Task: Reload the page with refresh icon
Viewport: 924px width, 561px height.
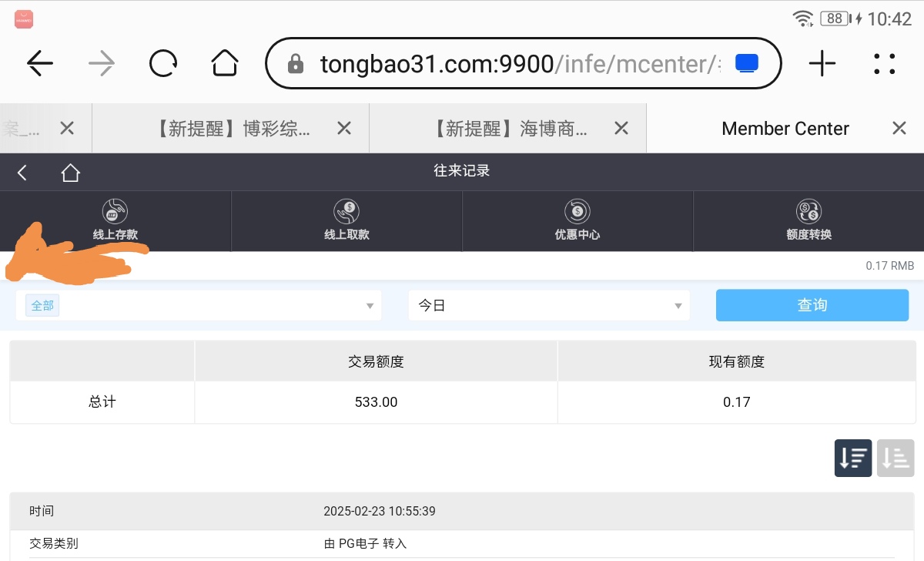Action: pyautogui.click(x=163, y=63)
